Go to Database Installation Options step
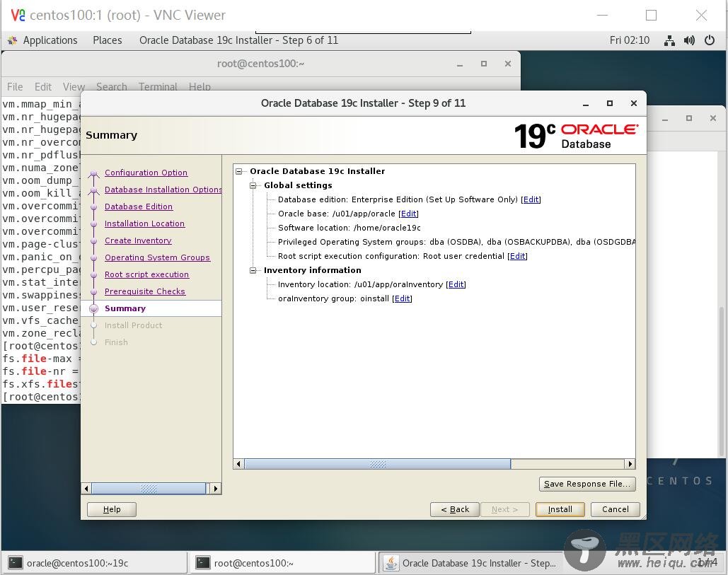Screen dimensions: 728x575 pos(163,190)
